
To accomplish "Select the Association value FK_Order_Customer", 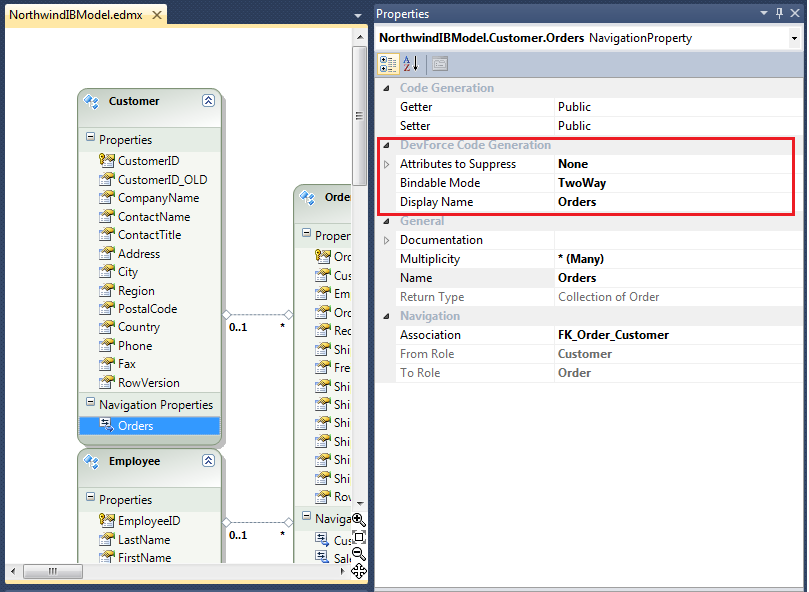I will tap(678, 335).
